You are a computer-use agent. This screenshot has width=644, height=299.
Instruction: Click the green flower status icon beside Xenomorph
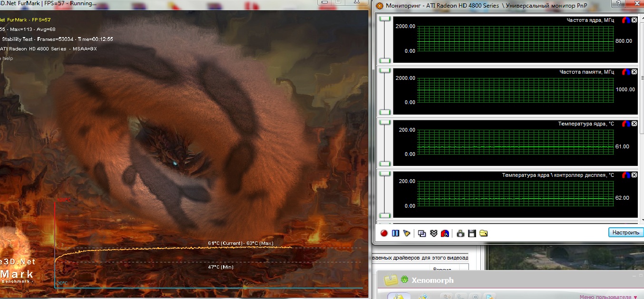tap(404, 280)
